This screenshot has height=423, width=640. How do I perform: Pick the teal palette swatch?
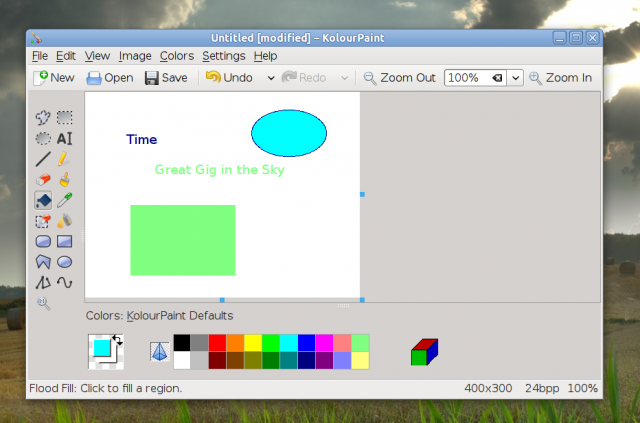[289, 361]
